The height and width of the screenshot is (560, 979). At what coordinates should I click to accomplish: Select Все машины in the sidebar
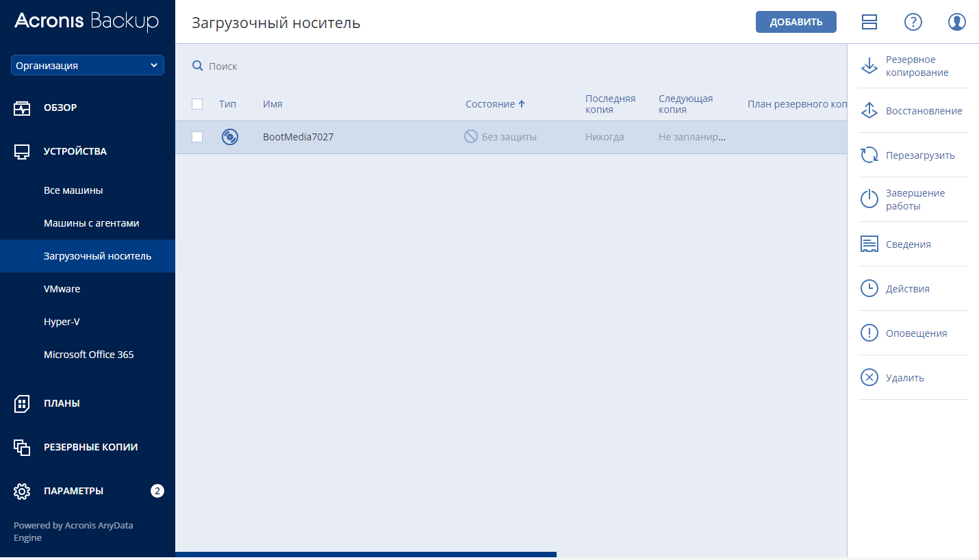[x=73, y=190]
